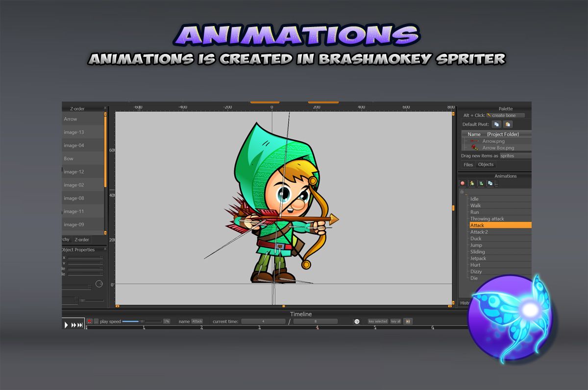The image size is (588, 390).
Task: Click the round loop toggle in timeline
Action: point(357,321)
